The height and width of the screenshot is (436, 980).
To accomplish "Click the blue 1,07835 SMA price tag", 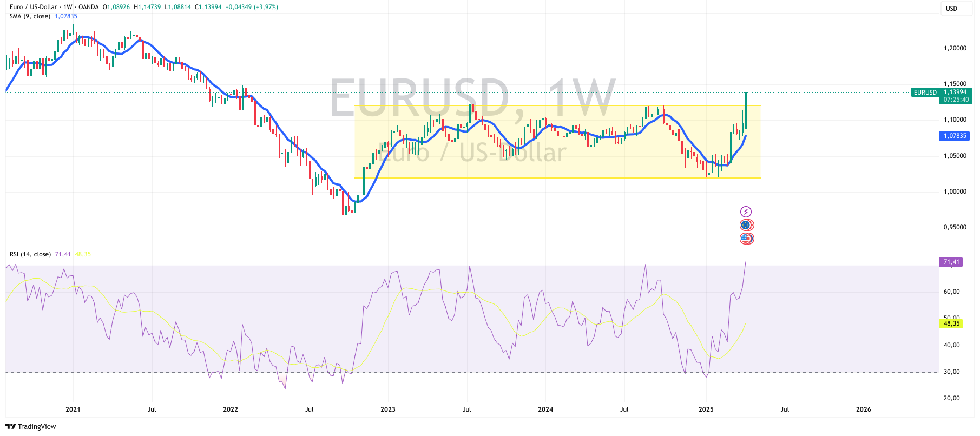I will point(955,136).
